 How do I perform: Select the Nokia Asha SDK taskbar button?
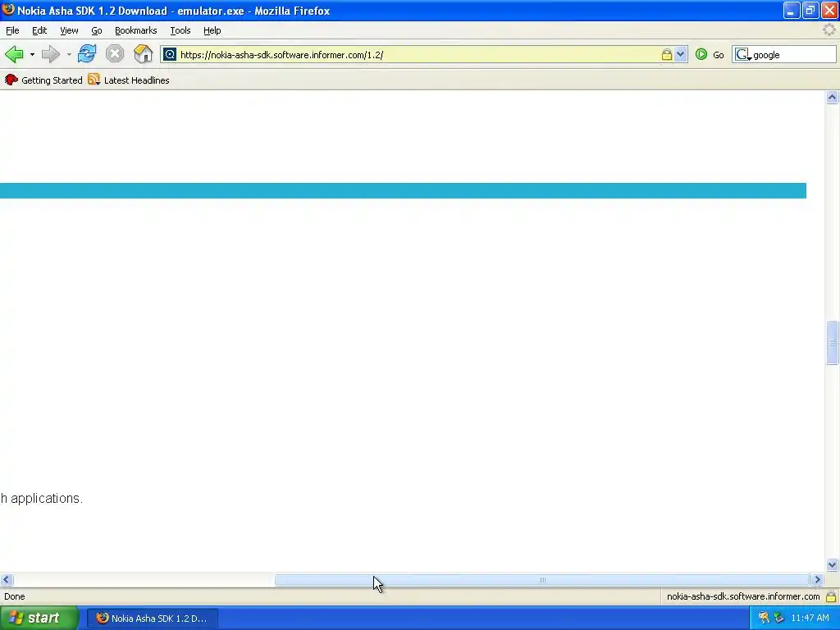(x=153, y=619)
